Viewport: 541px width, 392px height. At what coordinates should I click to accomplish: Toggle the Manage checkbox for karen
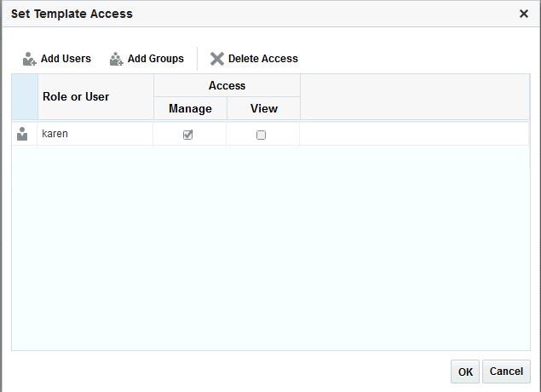pos(188,135)
